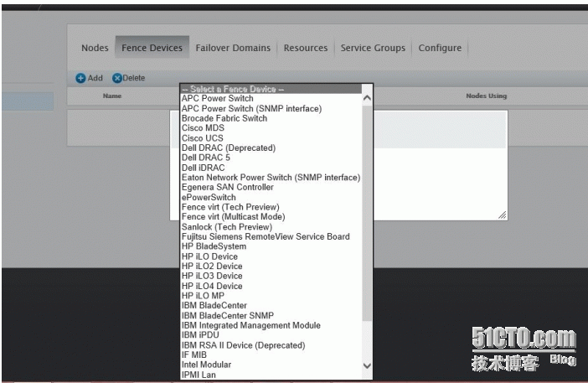
Task: Choose IBM BladeCenter SNMP
Action: [271, 315]
